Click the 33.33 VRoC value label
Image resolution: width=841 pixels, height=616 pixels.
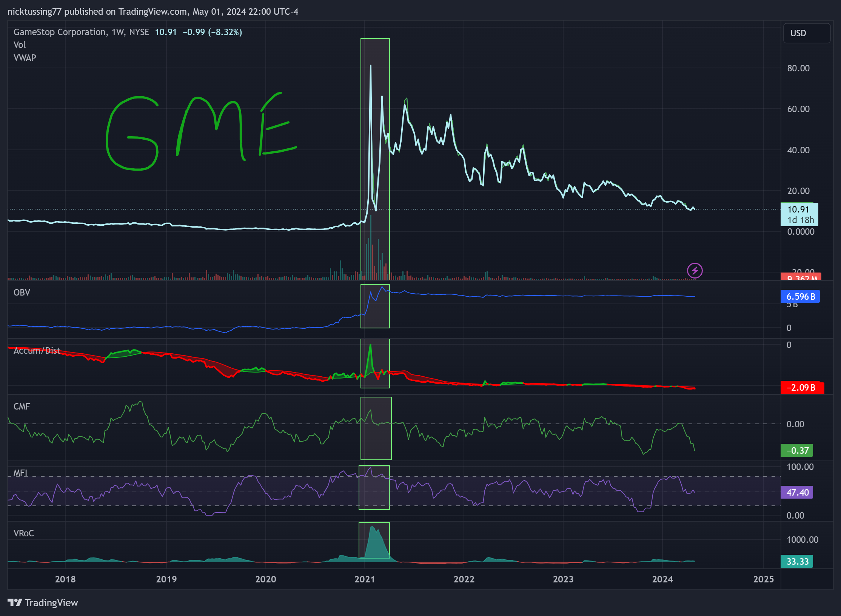pyautogui.click(x=797, y=562)
